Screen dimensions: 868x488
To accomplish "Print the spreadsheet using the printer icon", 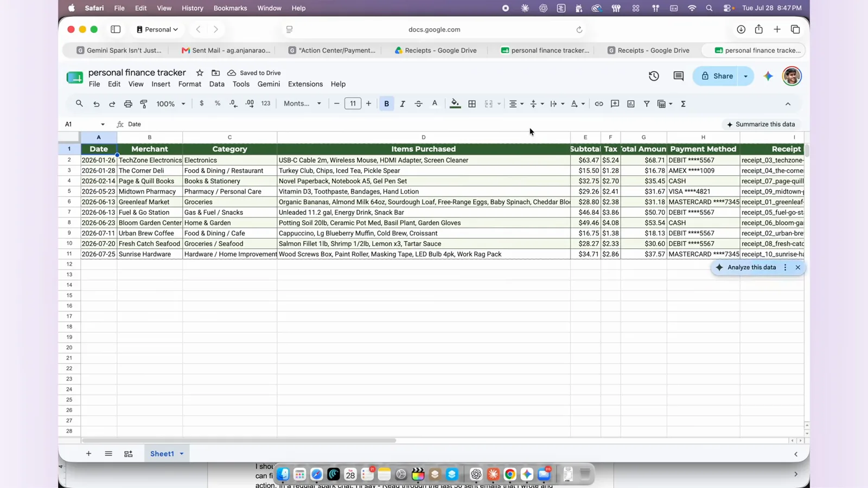I will (128, 104).
